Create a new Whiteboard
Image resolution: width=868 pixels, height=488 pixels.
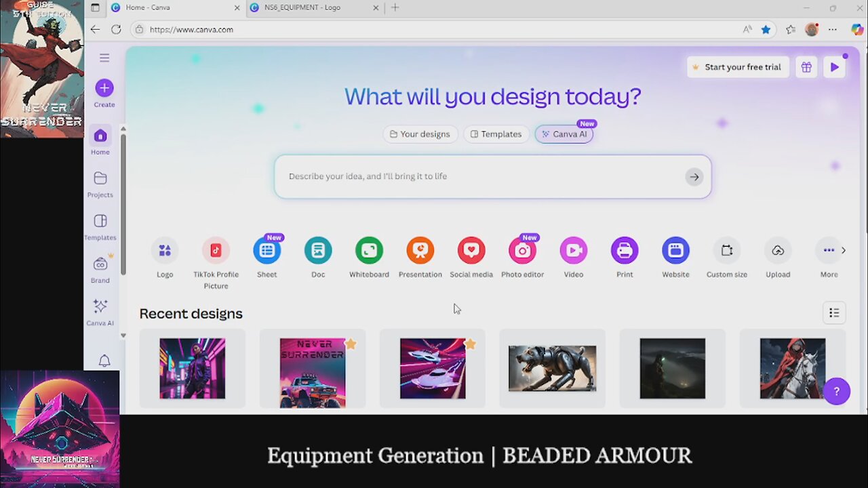pyautogui.click(x=369, y=258)
